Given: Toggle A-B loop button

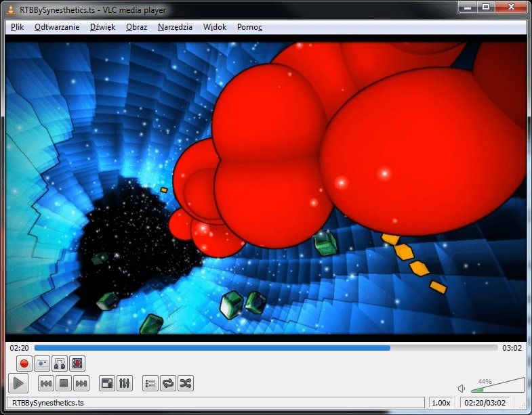Looking at the screenshot, I should point(60,364).
